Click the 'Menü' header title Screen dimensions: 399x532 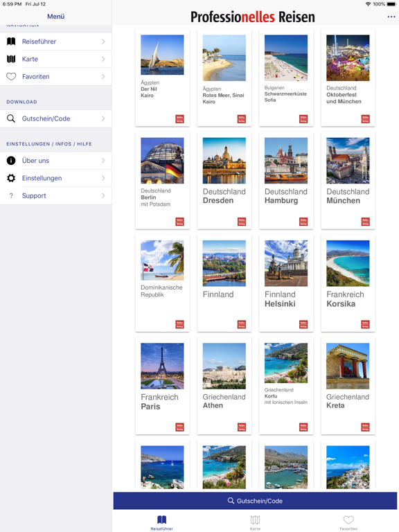(x=55, y=17)
